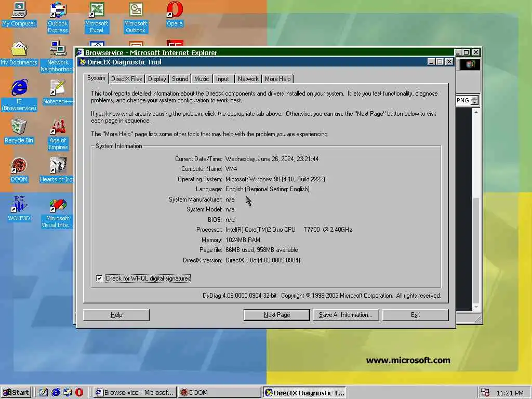Screen dimensions: 532x399
Task: Click the PNG dropdown stepper arrows
Action: click(x=475, y=100)
